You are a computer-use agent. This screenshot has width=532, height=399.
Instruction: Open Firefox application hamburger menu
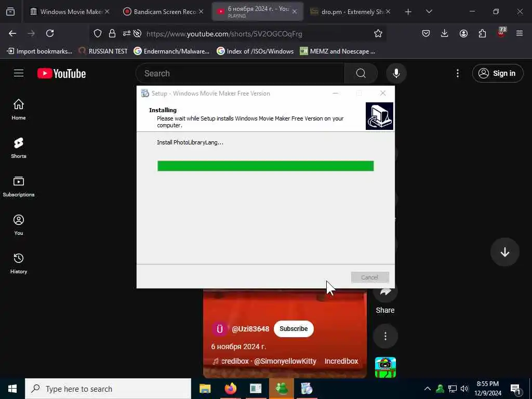pyautogui.click(x=520, y=33)
